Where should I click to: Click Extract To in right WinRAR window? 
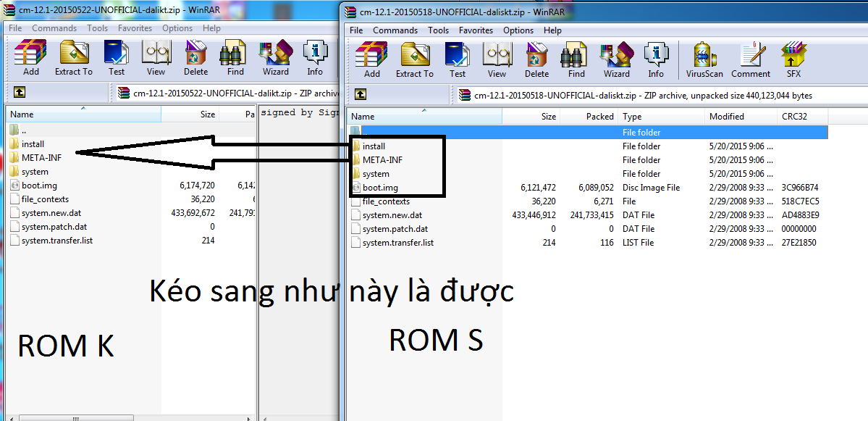pyautogui.click(x=415, y=60)
